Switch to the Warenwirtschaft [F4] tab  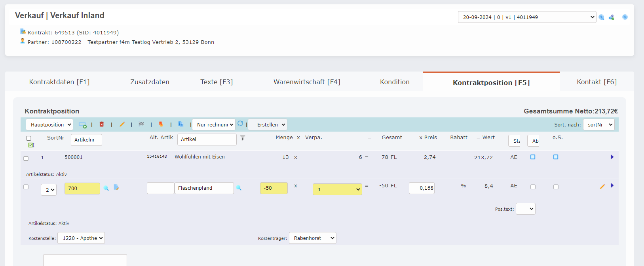307,82
